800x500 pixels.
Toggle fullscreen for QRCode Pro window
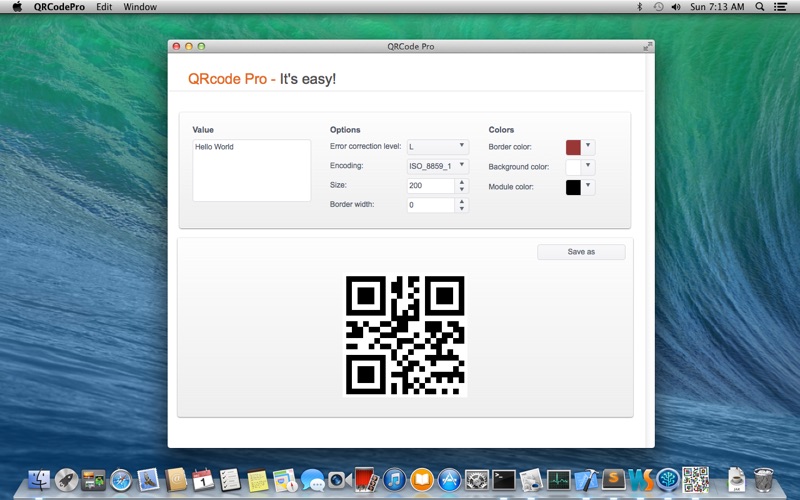[x=647, y=46]
